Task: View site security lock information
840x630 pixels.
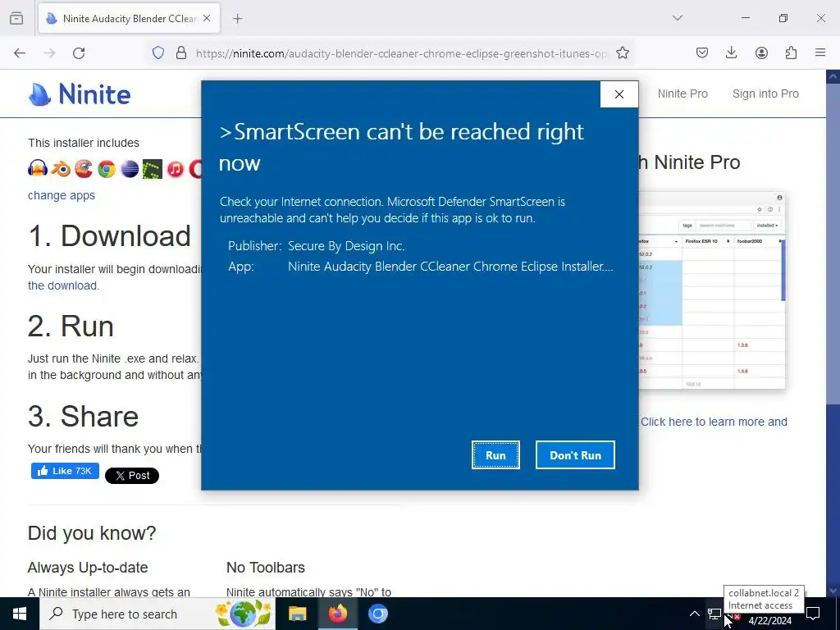Action: point(181,52)
